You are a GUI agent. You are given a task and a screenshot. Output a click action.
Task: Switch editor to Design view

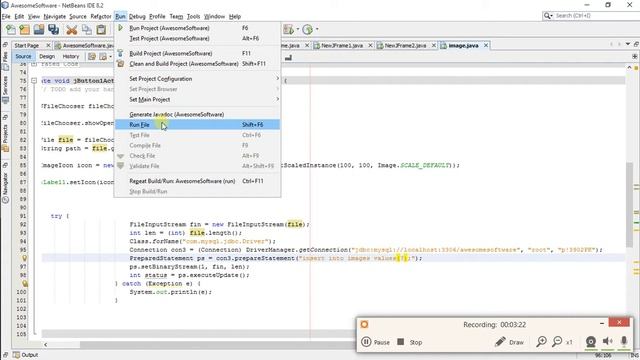tap(47, 56)
